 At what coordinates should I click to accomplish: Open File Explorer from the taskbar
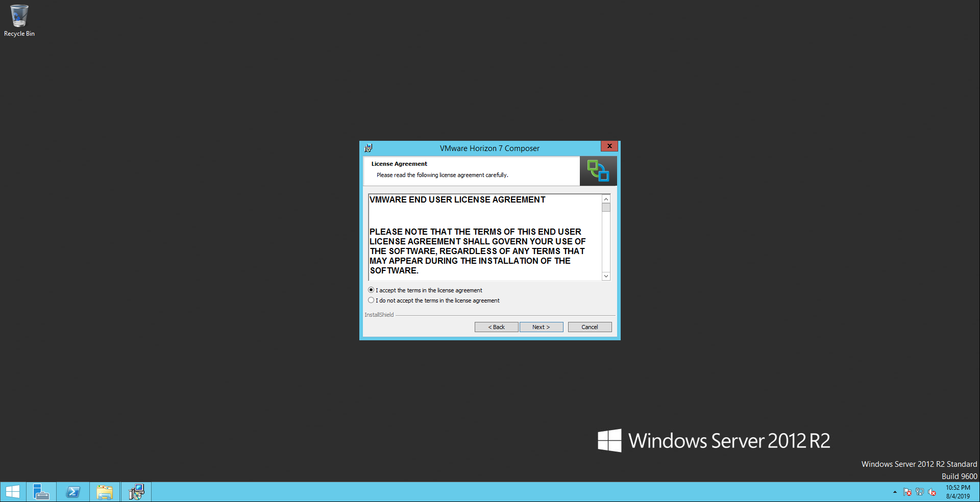pos(105,492)
